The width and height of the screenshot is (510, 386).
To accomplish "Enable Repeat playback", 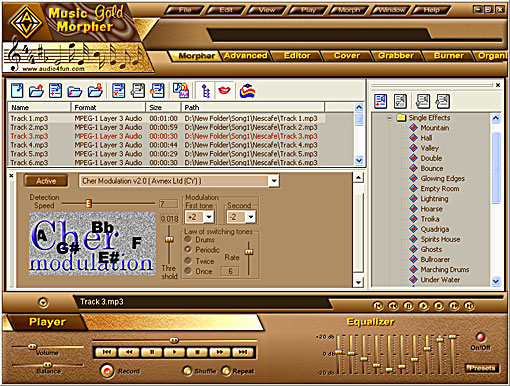I will tap(226, 371).
